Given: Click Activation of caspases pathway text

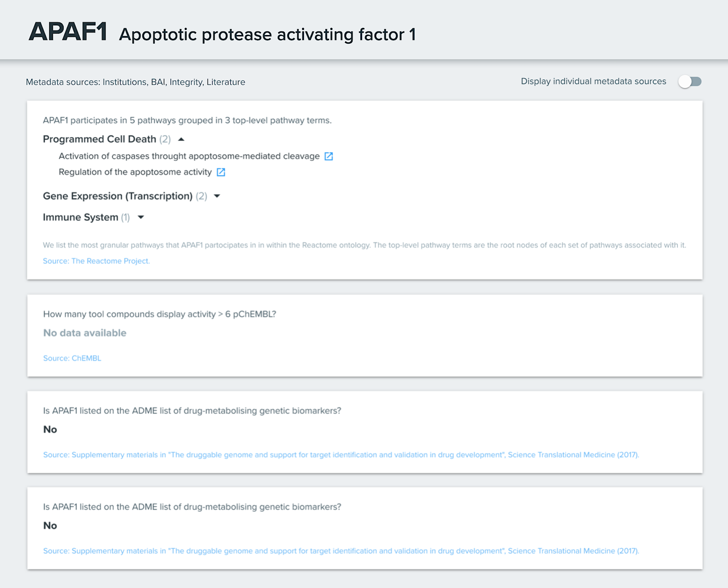Looking at the screenshot, I should click(189, 156).
